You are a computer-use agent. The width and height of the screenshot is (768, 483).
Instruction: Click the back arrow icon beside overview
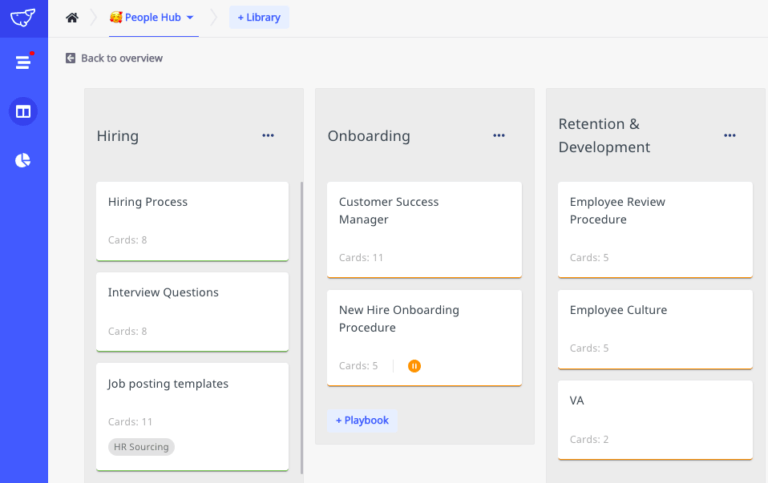click(70, 58)
